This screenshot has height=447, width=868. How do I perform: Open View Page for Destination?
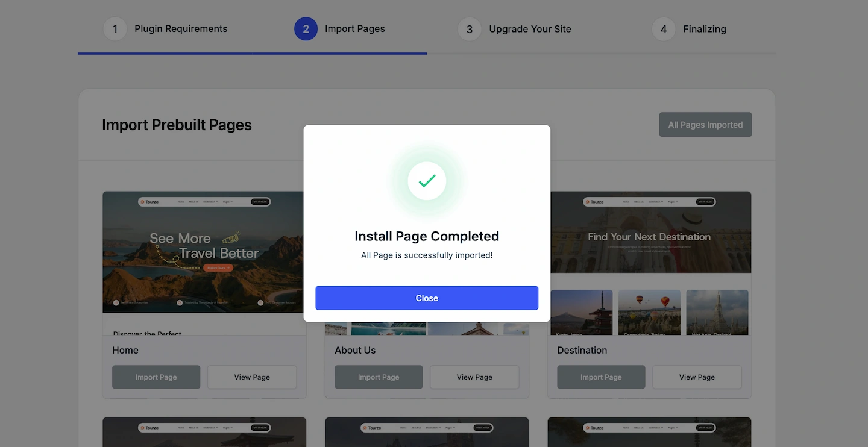pos(697,377)
